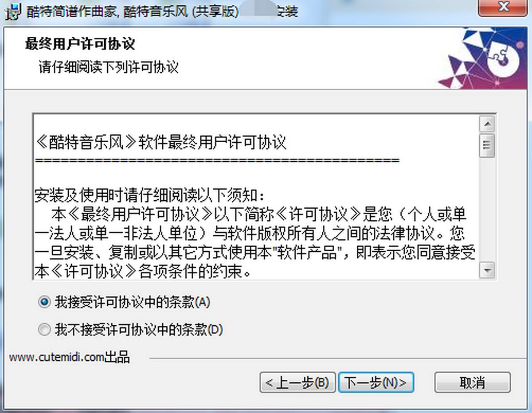Click the installer icon in title bar
Screen dimensions: 532x413
click(13, 11)
